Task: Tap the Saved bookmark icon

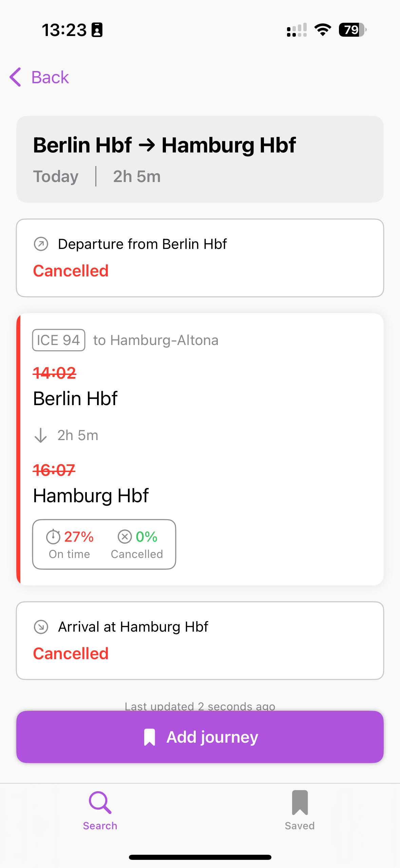Action: click(x=300, y=802)
